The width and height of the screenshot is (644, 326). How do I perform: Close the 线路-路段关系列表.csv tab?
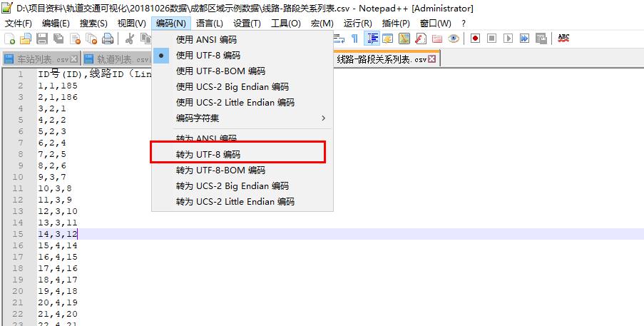[x=431, y=59]
